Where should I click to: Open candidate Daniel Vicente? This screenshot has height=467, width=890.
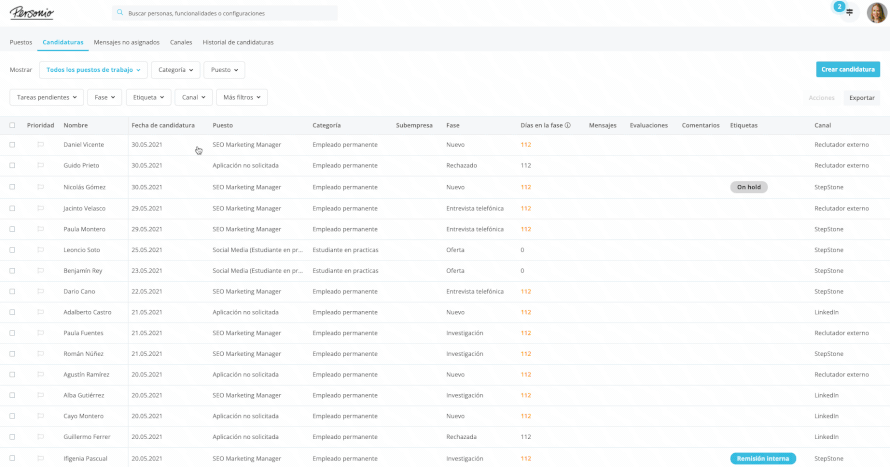coord(83,145)
